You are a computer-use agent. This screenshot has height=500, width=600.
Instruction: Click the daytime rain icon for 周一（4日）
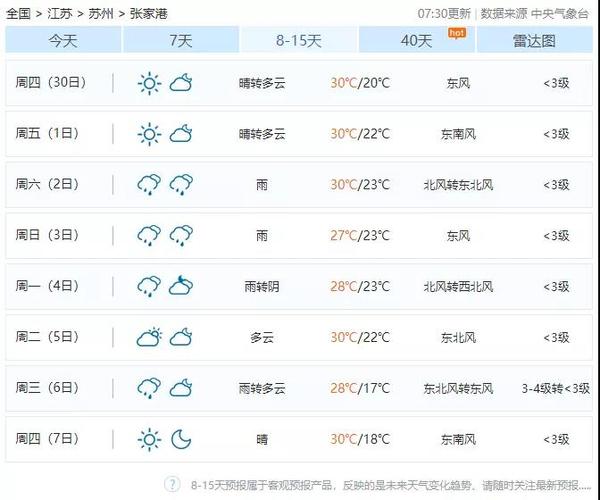(x=149, y=287)
